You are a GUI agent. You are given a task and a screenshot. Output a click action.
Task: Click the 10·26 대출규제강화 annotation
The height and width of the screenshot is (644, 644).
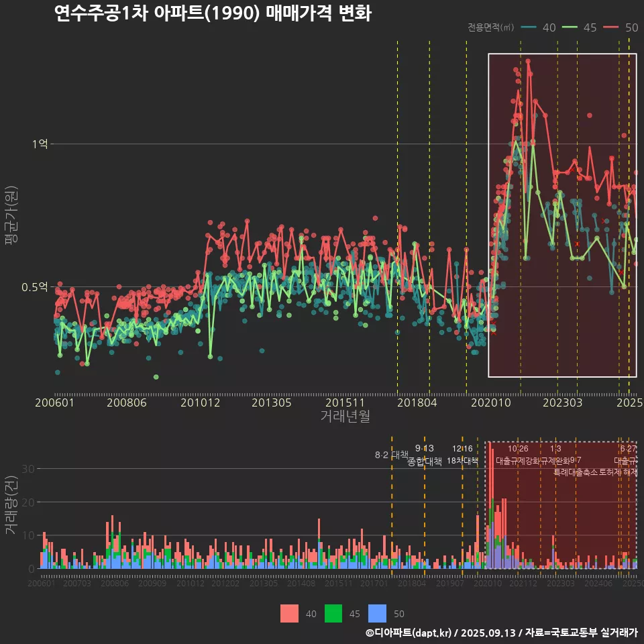coord(518,455)
